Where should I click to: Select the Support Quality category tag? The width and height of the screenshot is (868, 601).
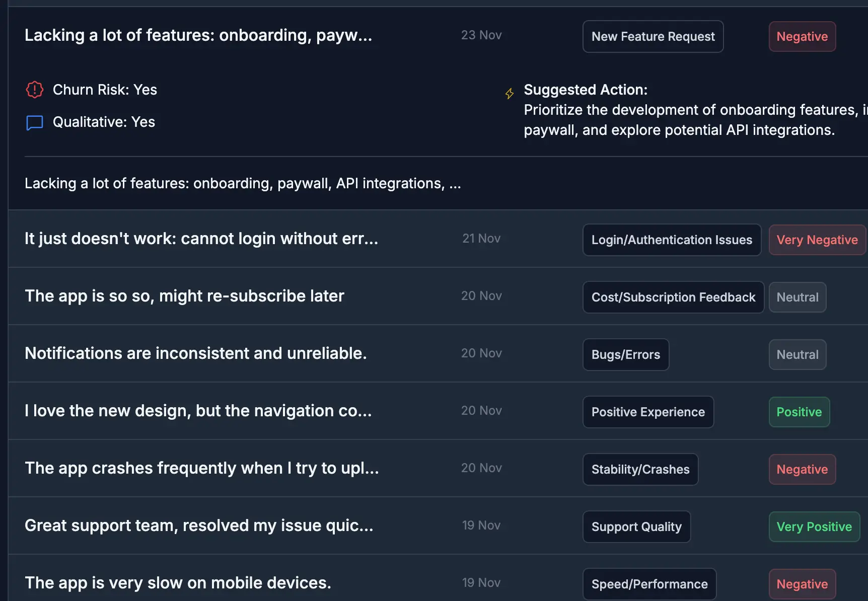click(636, 527)
